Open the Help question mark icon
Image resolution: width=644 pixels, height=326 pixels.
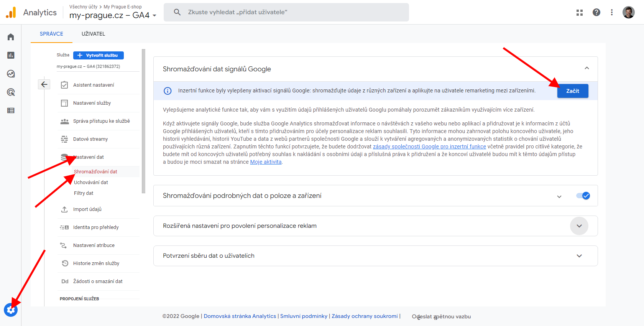[x=596, y=12]
